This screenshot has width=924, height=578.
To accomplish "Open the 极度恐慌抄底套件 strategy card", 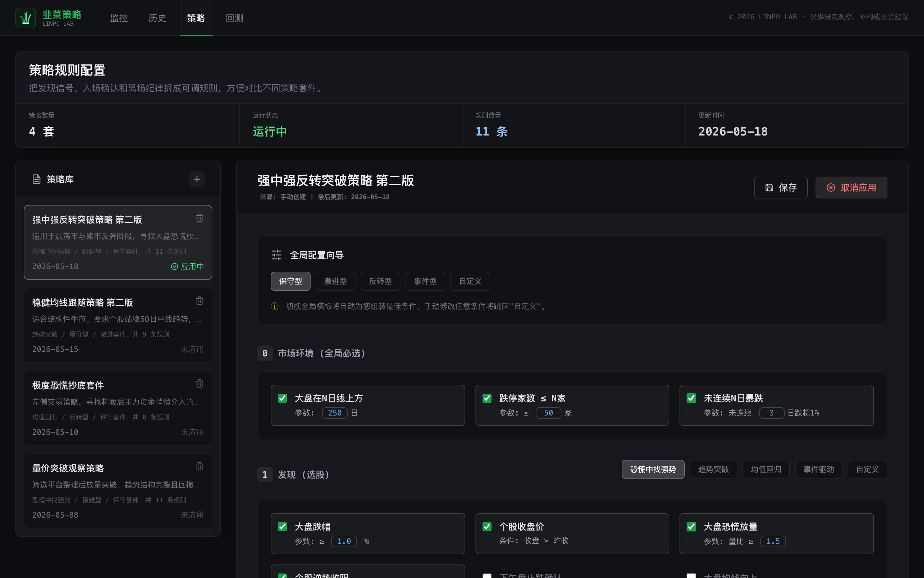I will (x=118, y=408).
